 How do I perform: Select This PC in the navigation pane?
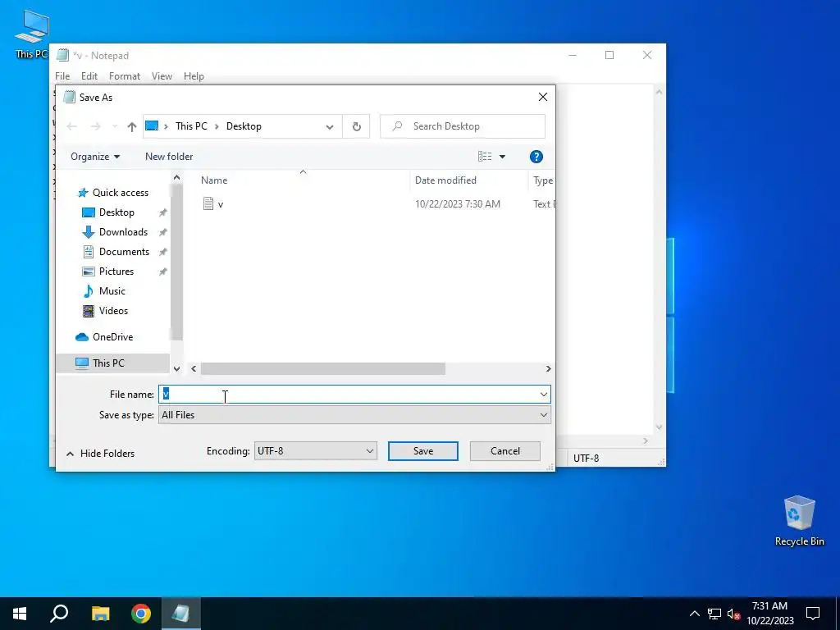click(108, 363)
